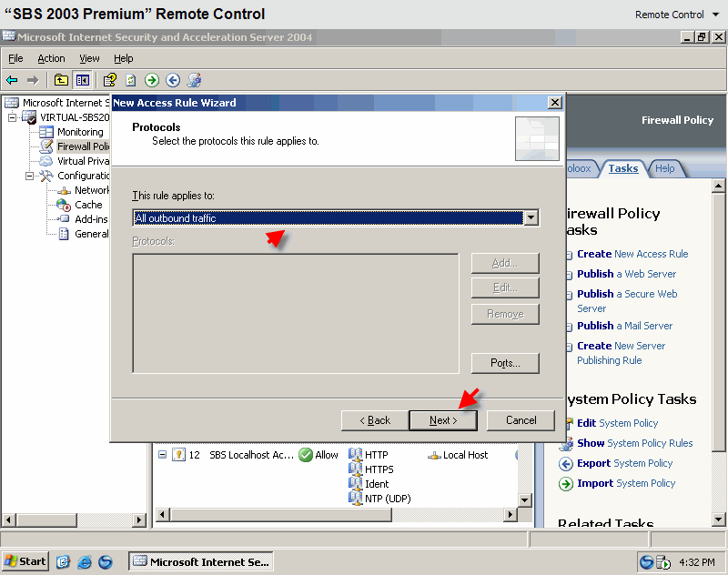
Task: Select the Networks tree node
Action: coord(92,190)
